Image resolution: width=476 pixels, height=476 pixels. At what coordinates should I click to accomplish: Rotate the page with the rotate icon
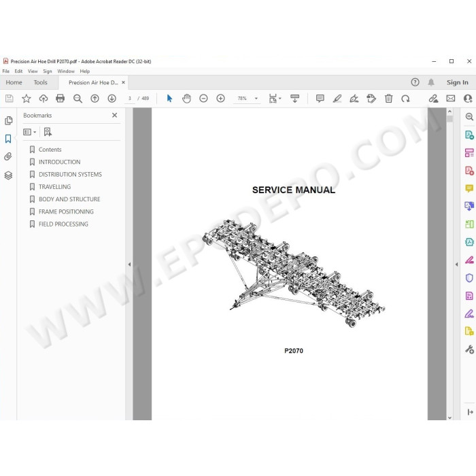coord(405,99)
